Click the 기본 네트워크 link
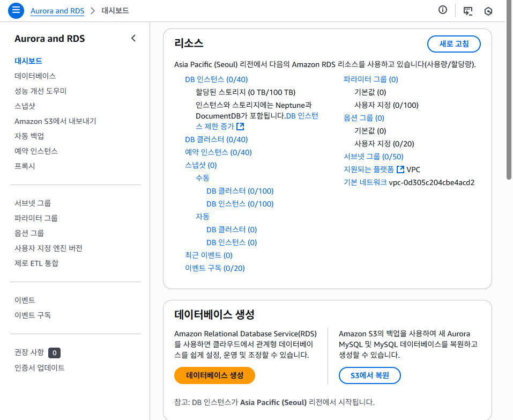 click(x=365, y=182)
